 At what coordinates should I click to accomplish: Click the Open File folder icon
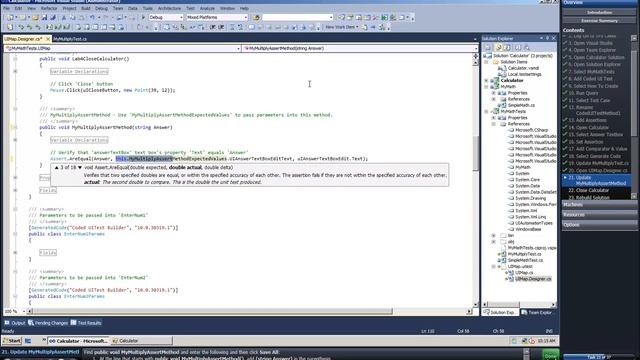point(35,18)
